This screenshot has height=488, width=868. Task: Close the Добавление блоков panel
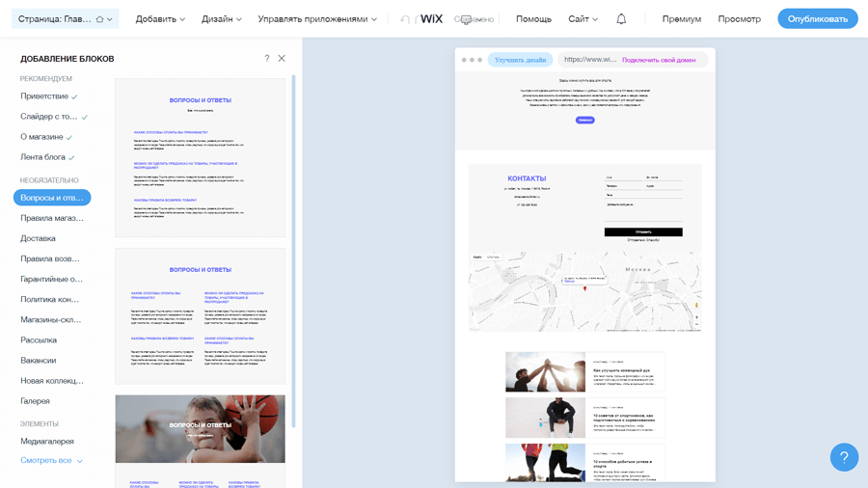pos(282,59)
